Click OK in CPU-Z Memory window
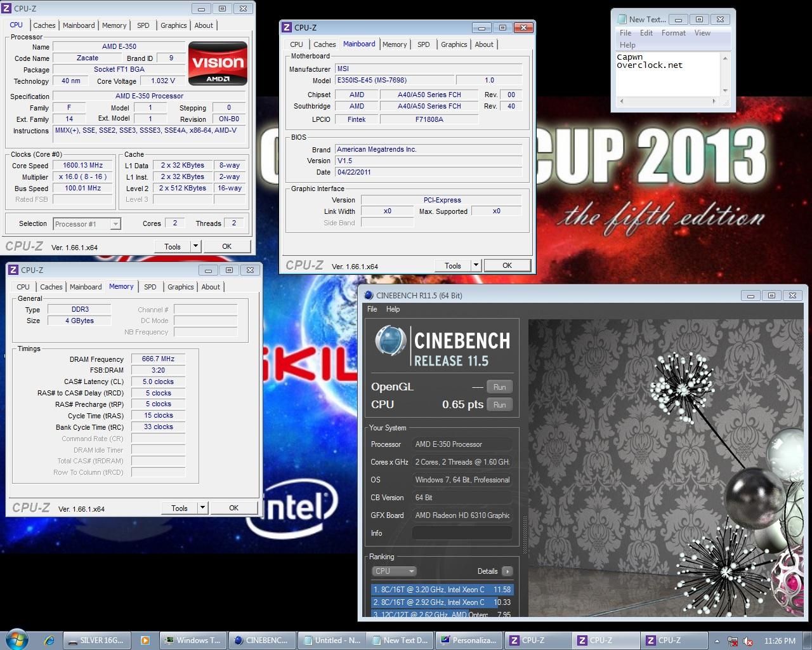 [x=233, y=508]
